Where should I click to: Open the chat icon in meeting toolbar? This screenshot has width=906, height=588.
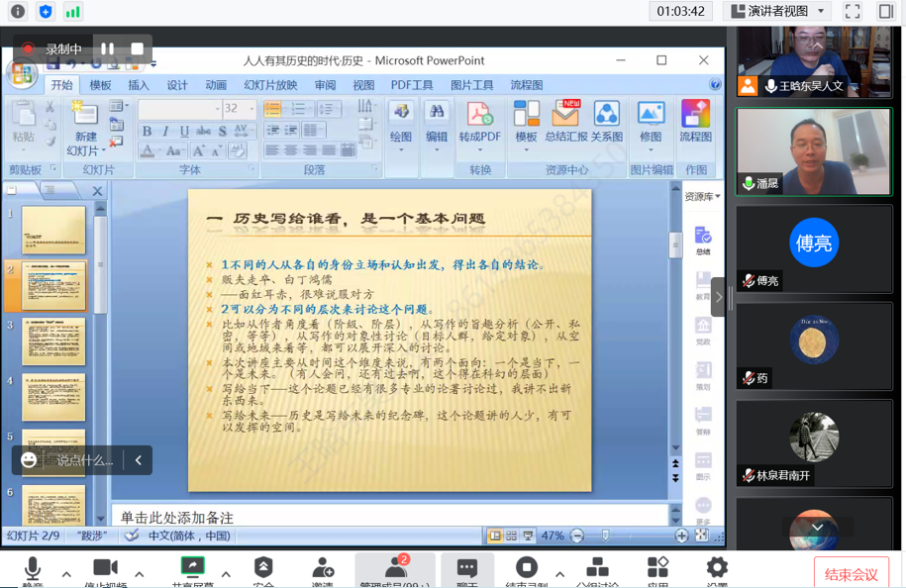point(467,568)
